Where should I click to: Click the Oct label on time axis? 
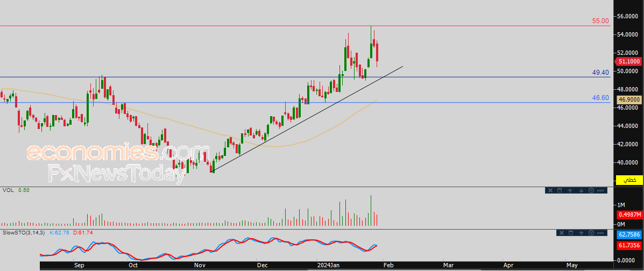133,266
